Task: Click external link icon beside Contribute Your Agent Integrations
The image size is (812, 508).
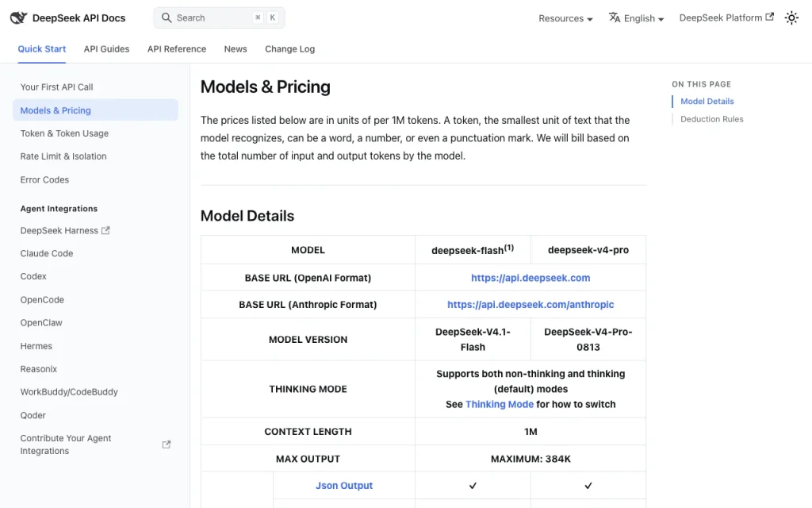Action: [167, 444]
